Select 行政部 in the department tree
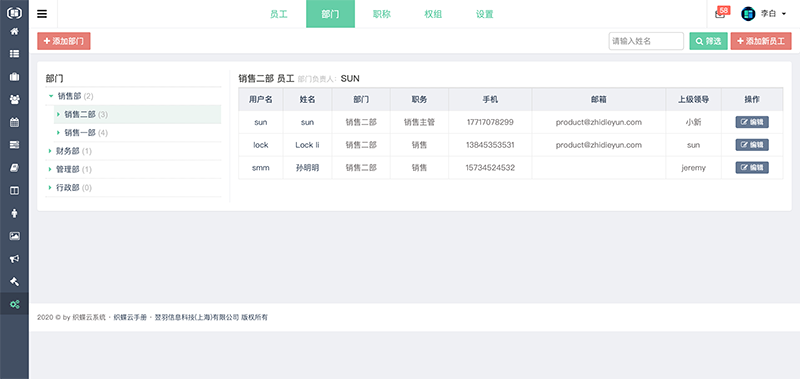Screen dimensions: 800x379 67,188
